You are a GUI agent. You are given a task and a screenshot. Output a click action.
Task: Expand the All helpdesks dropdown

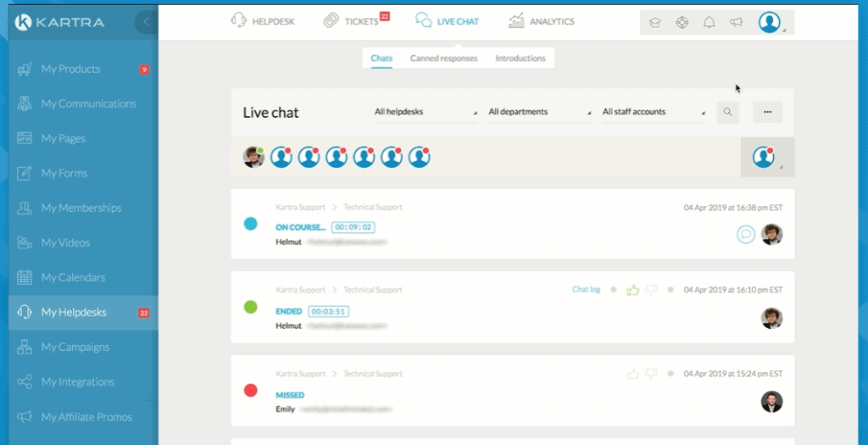click(x=425, y=112)
